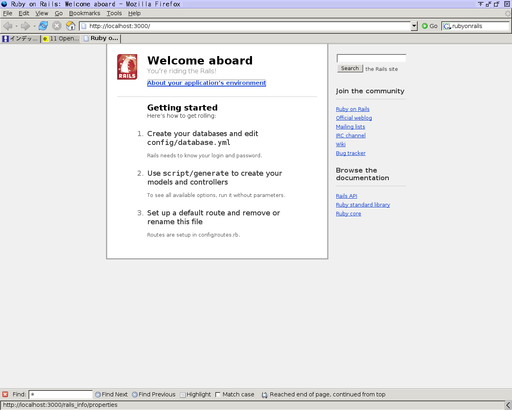Open the File menu
The width and height of the screenshot is (512, 410).
[7, 13]
